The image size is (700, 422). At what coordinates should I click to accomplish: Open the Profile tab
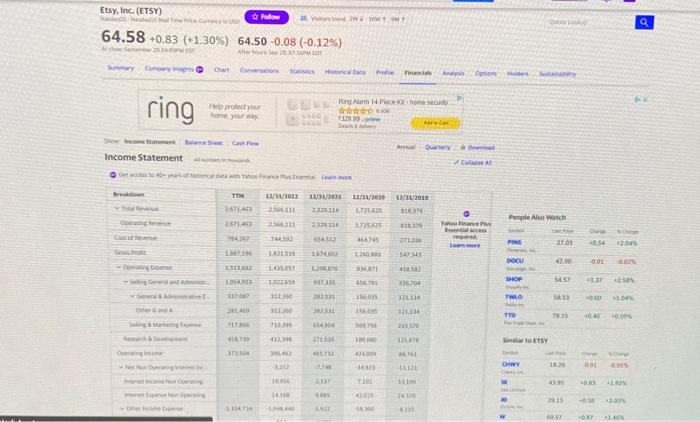(385, 72)
